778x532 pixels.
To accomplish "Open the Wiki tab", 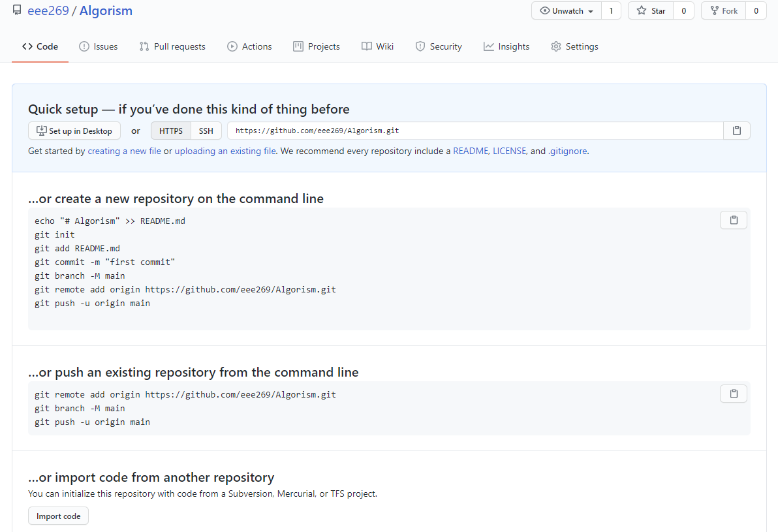I will [378, 46].
